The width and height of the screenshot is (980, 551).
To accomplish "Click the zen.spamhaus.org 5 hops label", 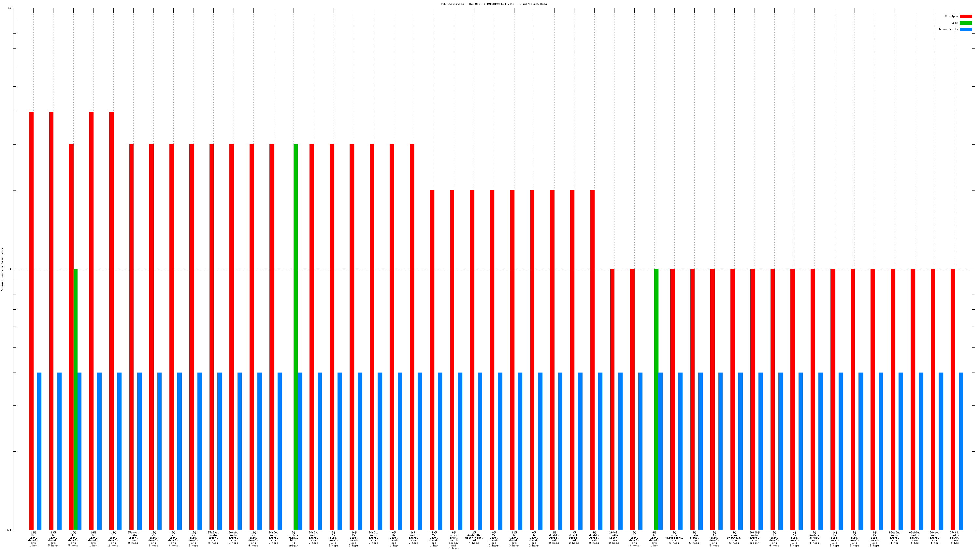I will (734, 538).
